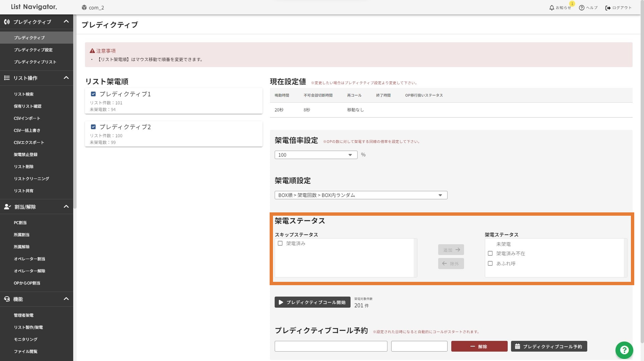Screen dimensions: 644x361
Task: Collapse the リスト操作 sidebar section
Action: pos(66,78)
